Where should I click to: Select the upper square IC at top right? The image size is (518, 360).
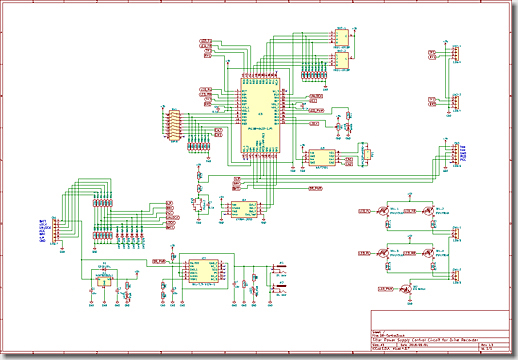(342, 38)
